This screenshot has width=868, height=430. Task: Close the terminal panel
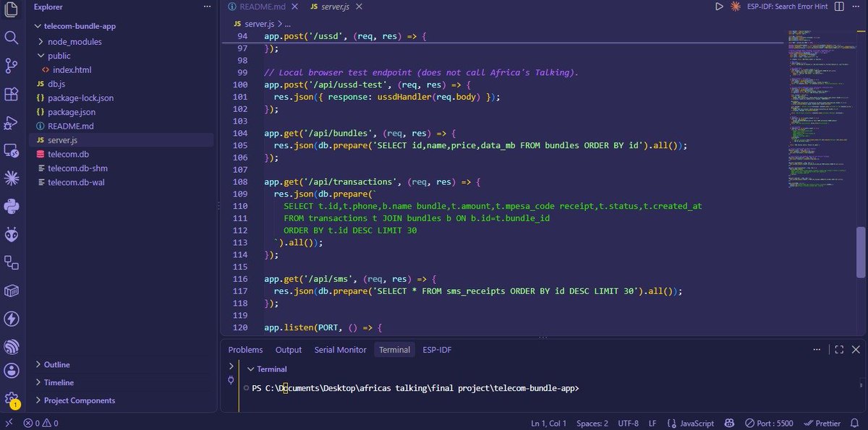(856, 350)
